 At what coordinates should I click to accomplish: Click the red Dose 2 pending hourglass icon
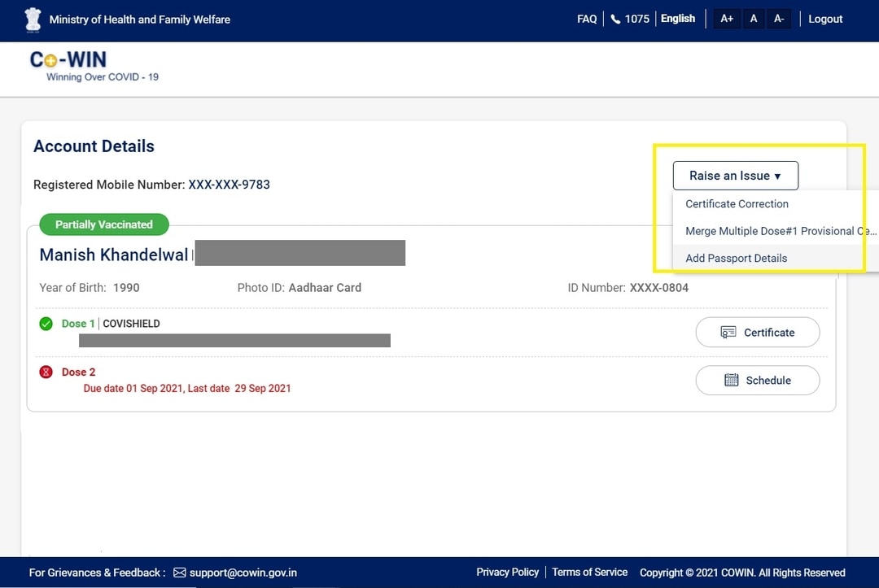coord(46,372)
